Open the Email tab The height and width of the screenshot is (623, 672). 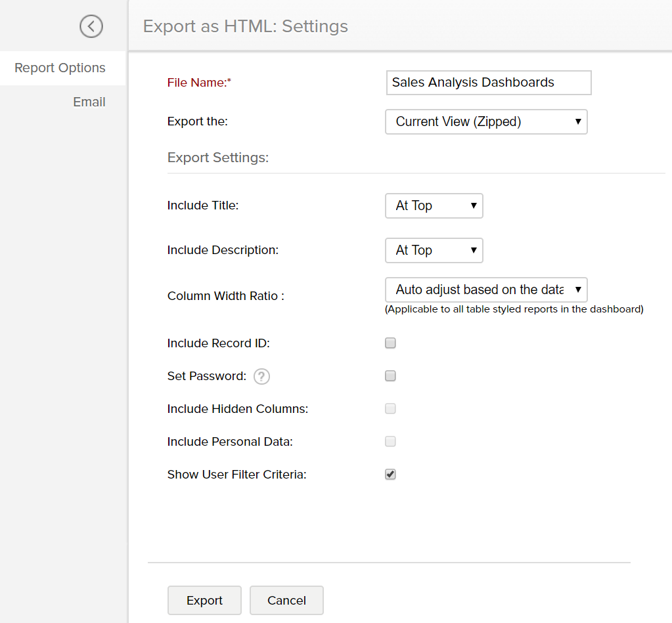[89, 102]
